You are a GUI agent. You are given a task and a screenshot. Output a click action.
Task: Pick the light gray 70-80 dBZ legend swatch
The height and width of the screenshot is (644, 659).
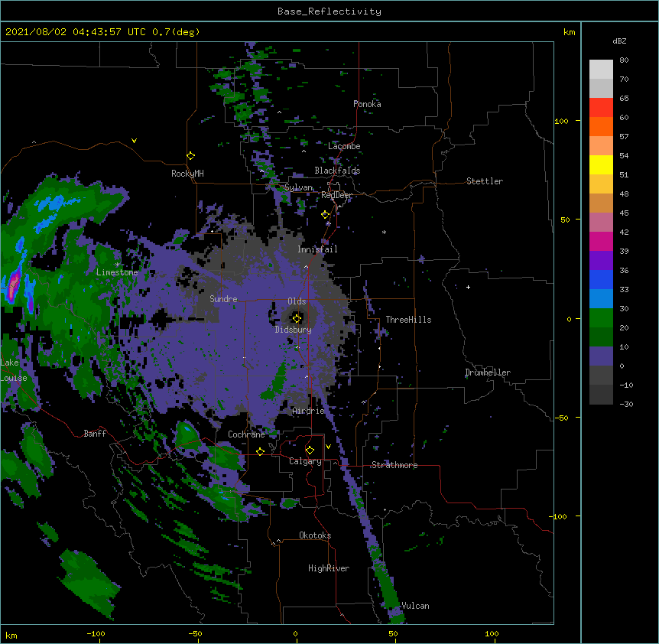pos(601,70)
